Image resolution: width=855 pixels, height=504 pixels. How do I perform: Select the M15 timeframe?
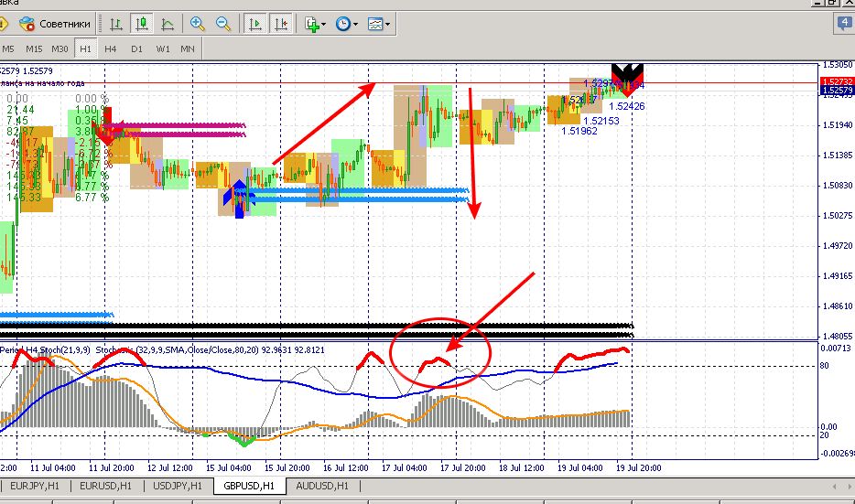click(34, 49)
